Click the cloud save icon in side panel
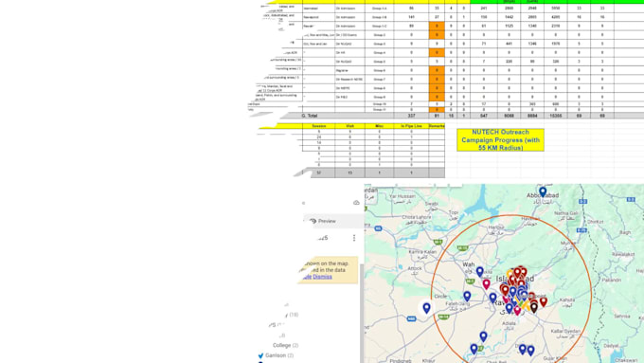The image size is (644, 363). pos(356,203)
